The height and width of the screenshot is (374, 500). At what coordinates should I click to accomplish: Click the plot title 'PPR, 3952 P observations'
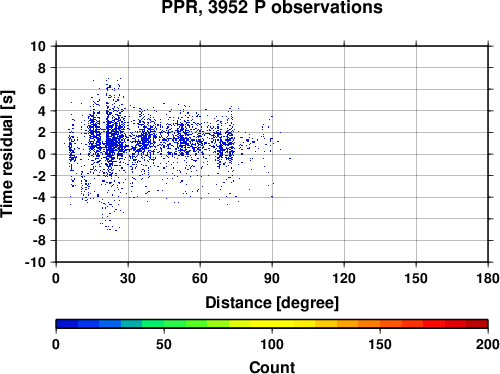272,7
